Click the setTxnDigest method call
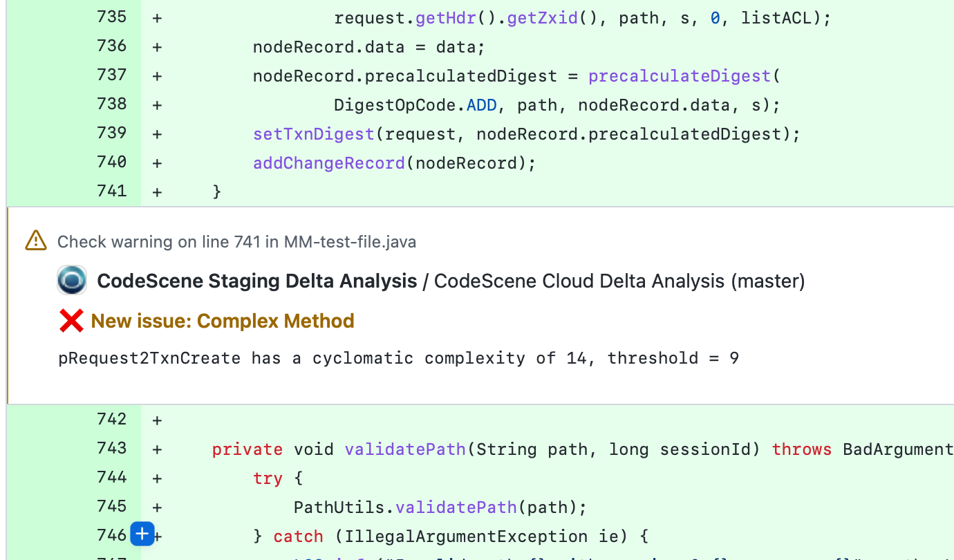This screenshot has width=954, height=560. (314, 134)
